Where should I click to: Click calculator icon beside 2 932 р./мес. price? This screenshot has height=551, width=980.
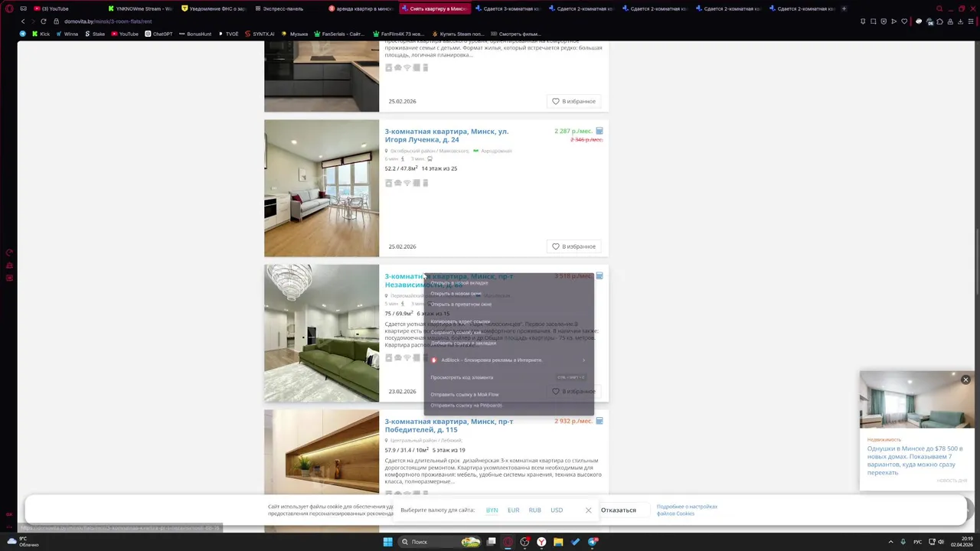point(599,421)
